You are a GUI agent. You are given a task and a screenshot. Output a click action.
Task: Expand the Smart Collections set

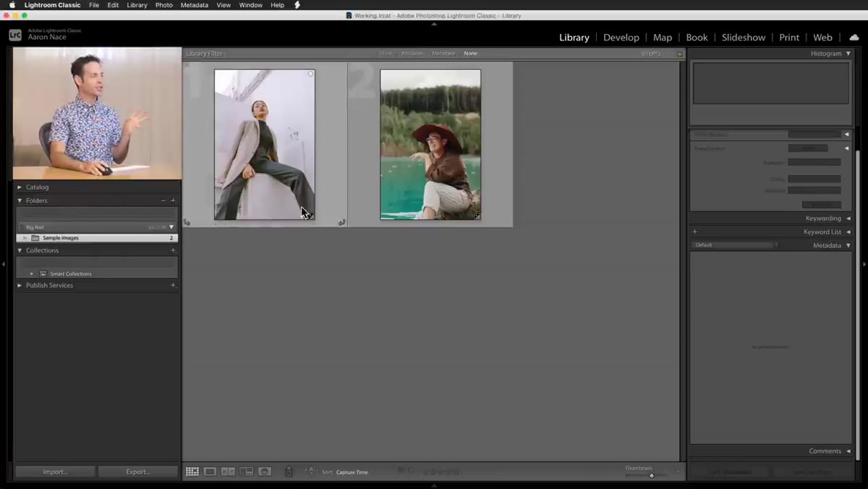click(32, 273)
